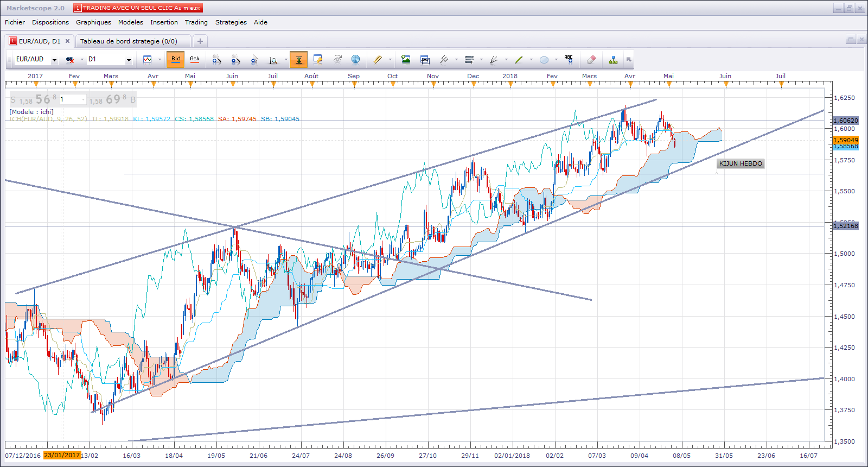The image size is (868, 467).
Task: Select the ruler measure tool
Action: pos(378,60)
